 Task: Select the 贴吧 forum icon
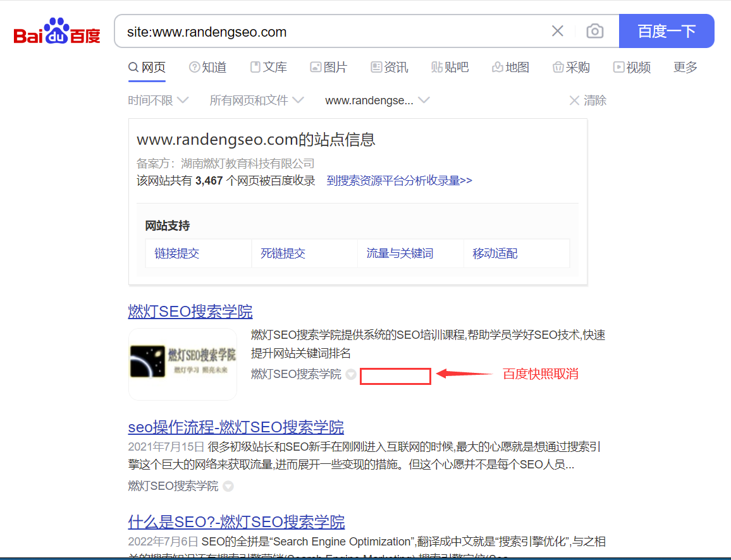pyautogui.click(x=437, y=67)
